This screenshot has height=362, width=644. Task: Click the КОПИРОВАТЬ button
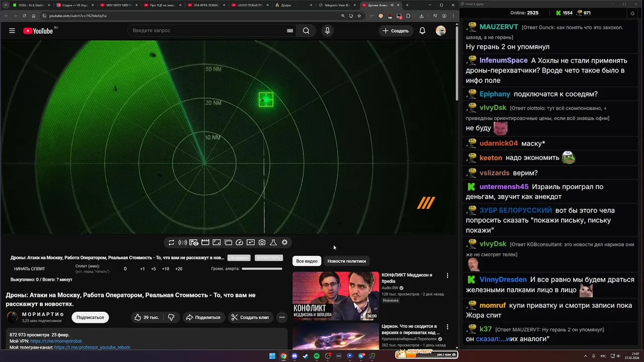[268, 258]
